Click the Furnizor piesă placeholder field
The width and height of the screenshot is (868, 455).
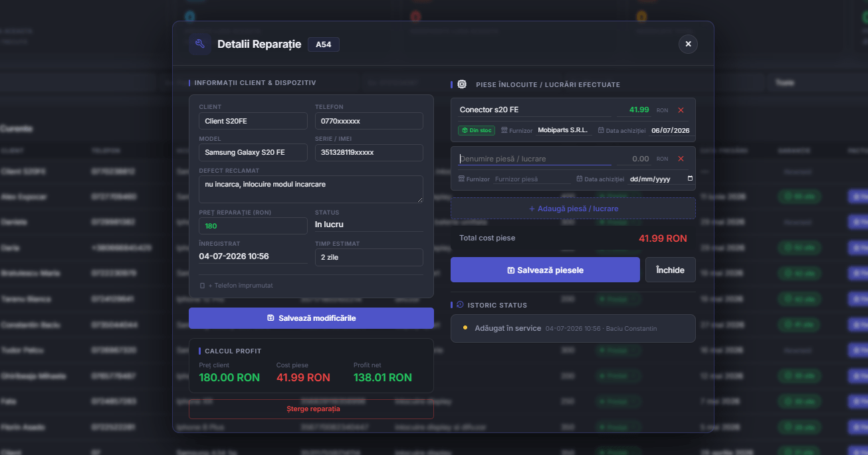(532, 179)
